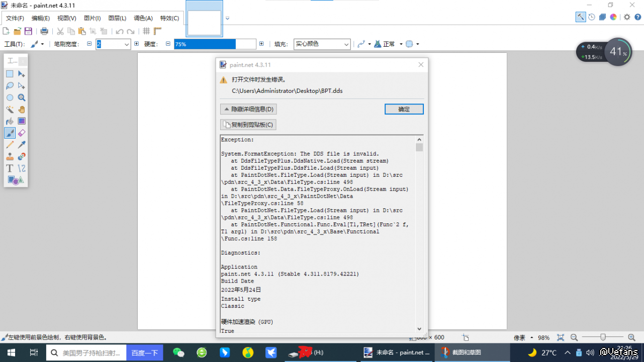Viewport: 644px width, 362px height.
Task: Open the fill style 实心颜色 dropdown
Action: pyautogui.click(x=322, y=44)
